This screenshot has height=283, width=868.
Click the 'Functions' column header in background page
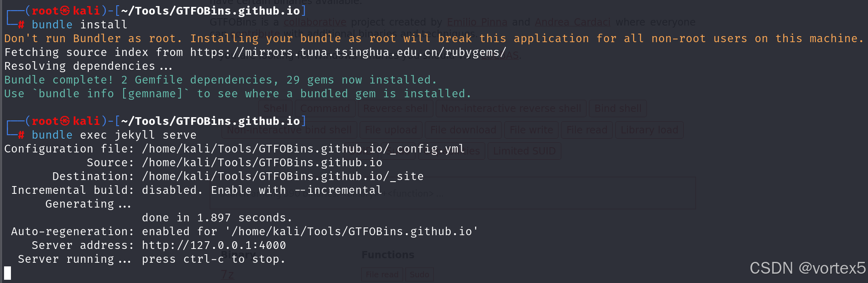(x=388, y=255)
